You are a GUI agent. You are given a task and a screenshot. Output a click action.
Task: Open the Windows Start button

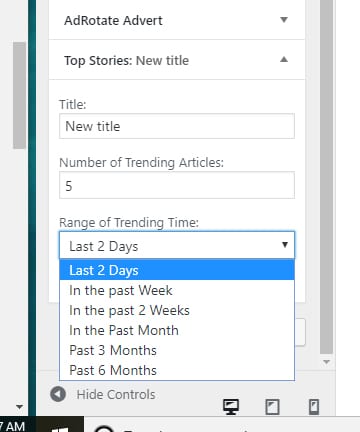[60, 428]
